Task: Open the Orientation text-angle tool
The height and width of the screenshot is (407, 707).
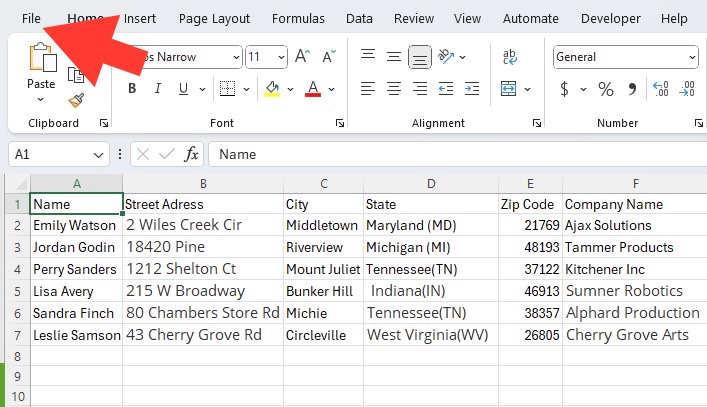Action: pos(446,57)
